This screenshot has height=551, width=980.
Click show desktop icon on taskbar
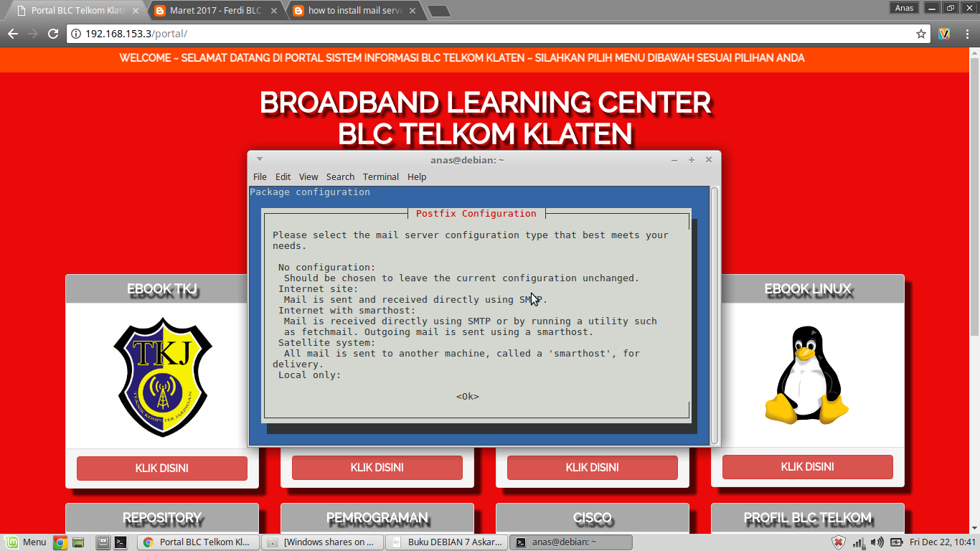click(x=103, y=542)
